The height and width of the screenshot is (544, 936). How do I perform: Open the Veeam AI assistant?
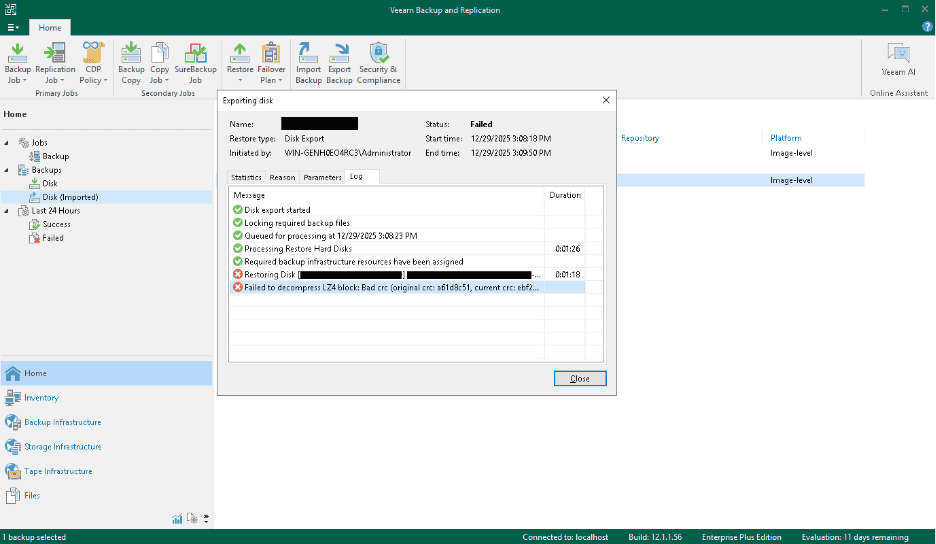click(x=898, y=60)
